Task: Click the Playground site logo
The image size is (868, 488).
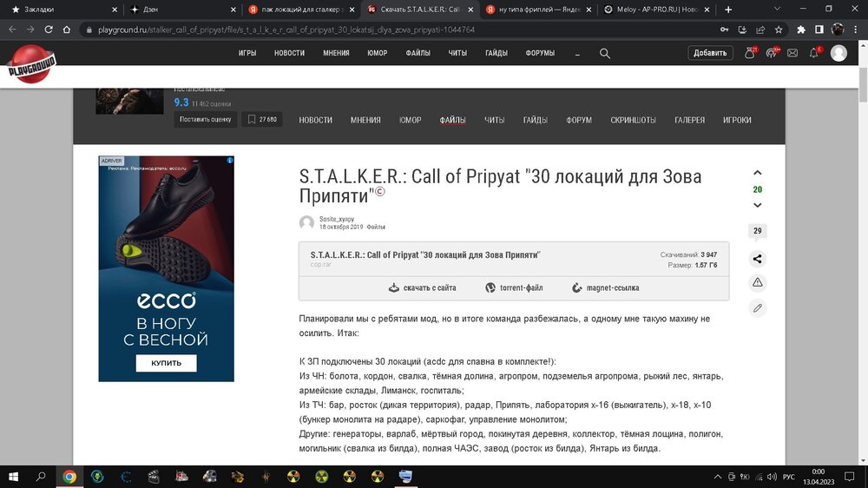Action: [32, 63]
